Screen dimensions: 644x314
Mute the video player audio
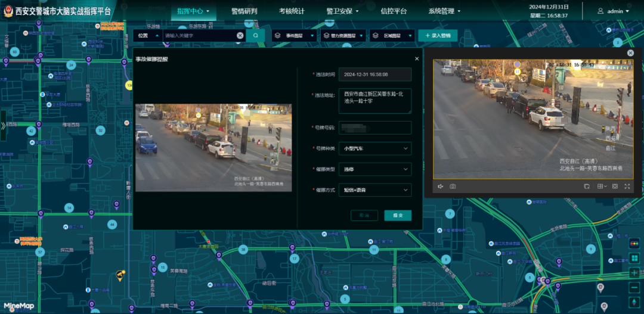tap(441, 186)
